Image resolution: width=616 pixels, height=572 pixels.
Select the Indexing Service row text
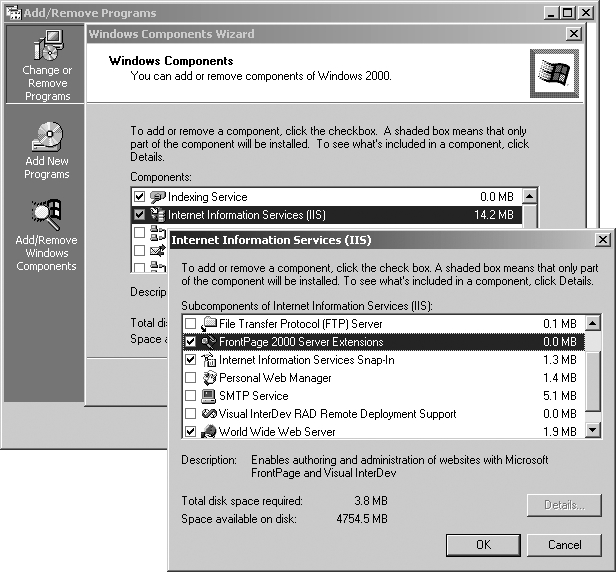click(207, 197)
